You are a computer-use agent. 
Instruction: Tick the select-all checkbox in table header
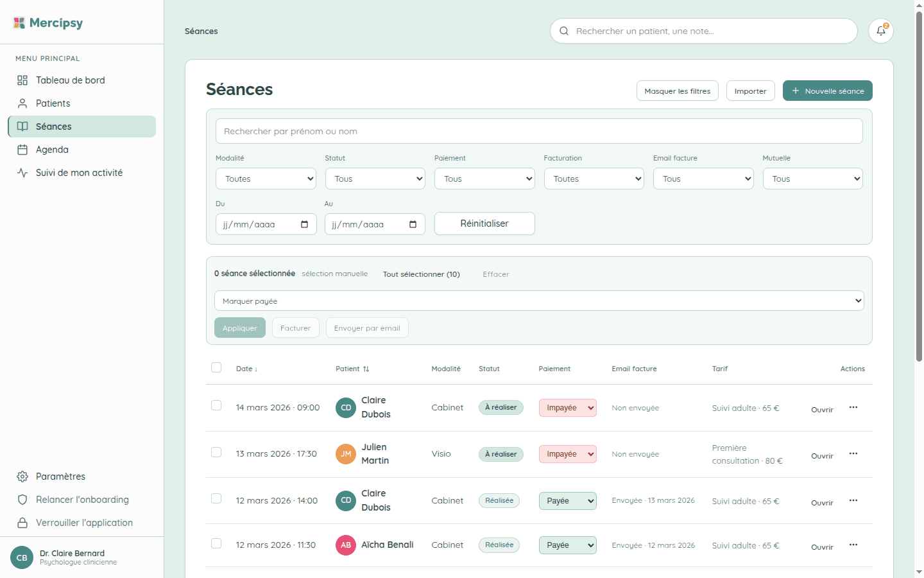[x=216, y=367]
